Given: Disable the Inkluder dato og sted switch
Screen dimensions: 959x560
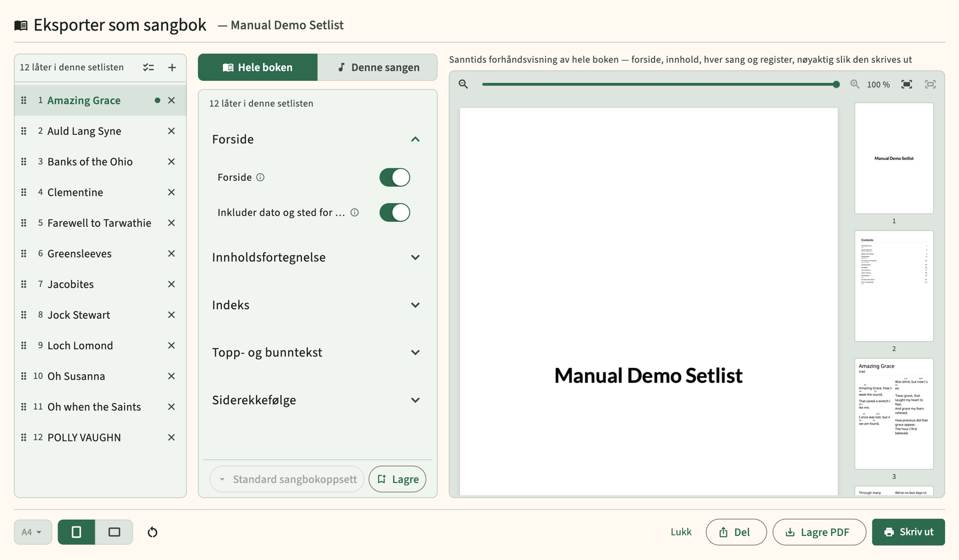Looking at the screenshot, I should tap(394, 213).
